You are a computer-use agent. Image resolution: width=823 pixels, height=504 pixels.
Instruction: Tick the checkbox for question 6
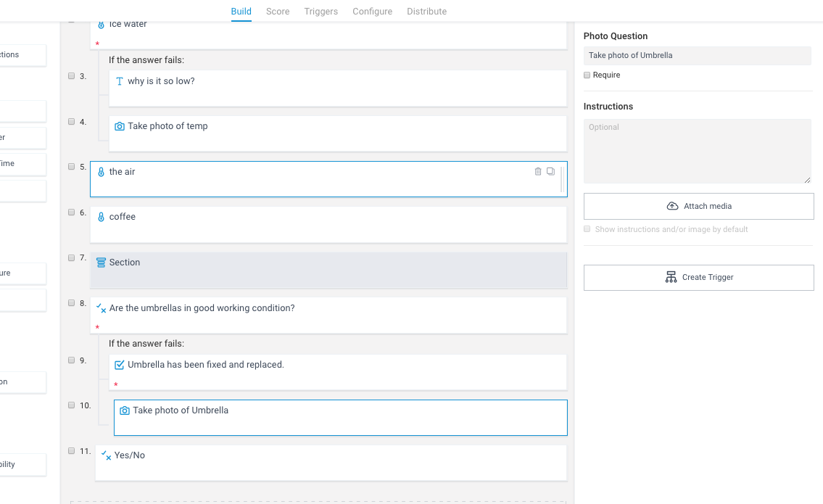coord(71,212)
